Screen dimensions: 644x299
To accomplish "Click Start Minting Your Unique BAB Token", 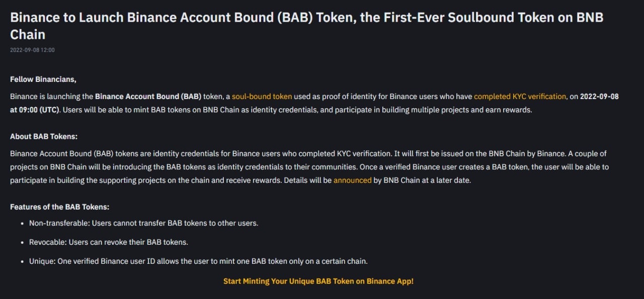I will pyautogui.click(x=318, y=281).
